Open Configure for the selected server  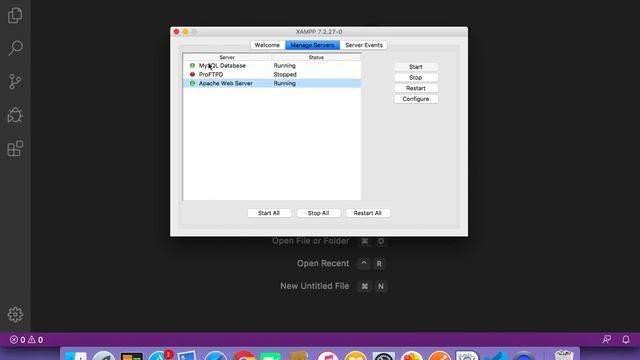click(416, 99)
